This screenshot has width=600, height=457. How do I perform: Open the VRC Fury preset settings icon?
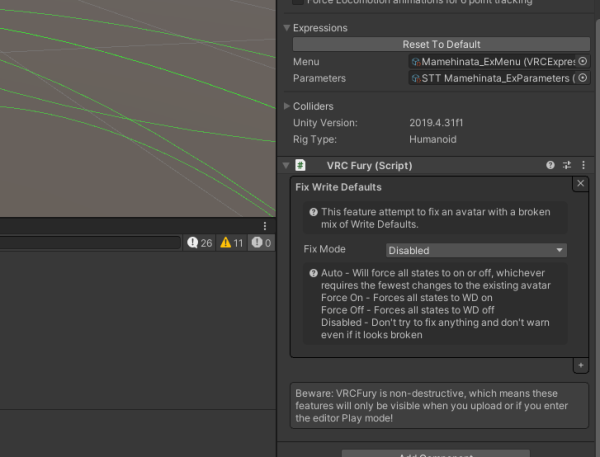[566, 165]
